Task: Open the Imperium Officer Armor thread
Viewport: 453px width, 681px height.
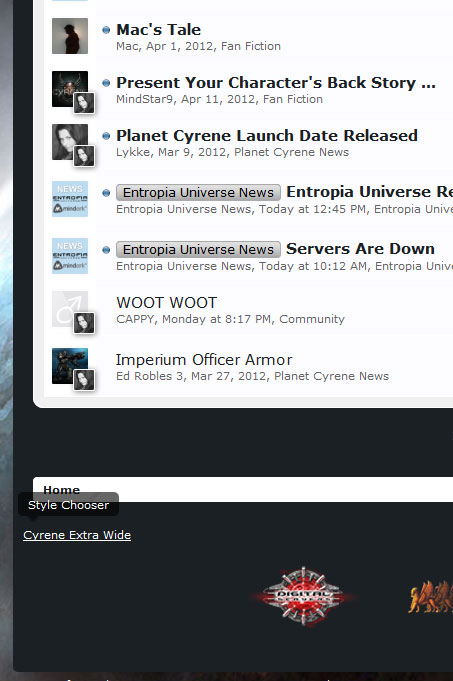Action: (x=204, y=360)
